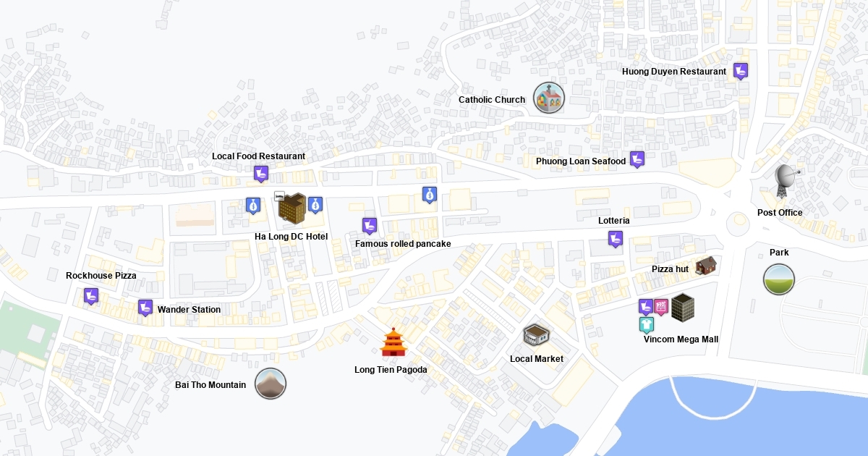Click the 'Wander Station' label
This screenshot has height=456, width=868.
pyautogui.click(x=189, y=310)
